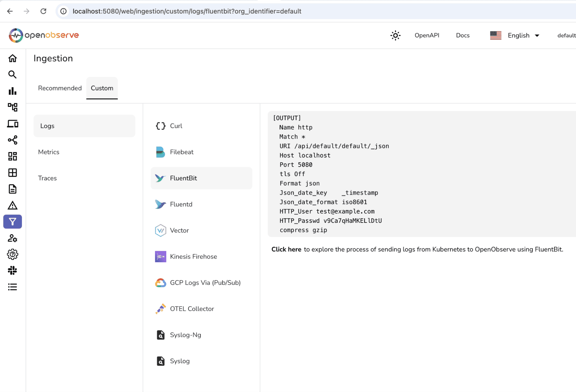Select the highlighted Ingestion funnel icon
Screen dimensions: 576x392
click(12, 222)
